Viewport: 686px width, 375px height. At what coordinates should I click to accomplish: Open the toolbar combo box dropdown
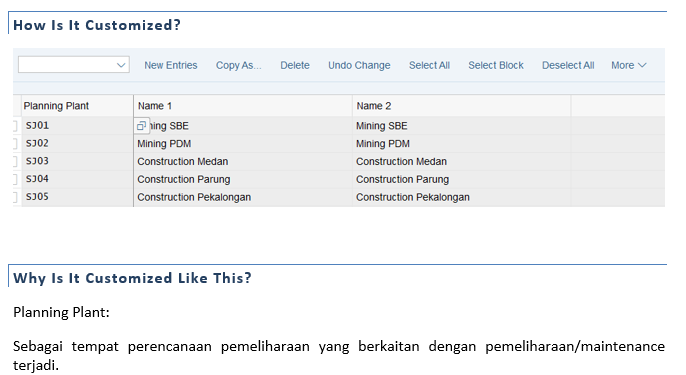(x=121, y=65)
